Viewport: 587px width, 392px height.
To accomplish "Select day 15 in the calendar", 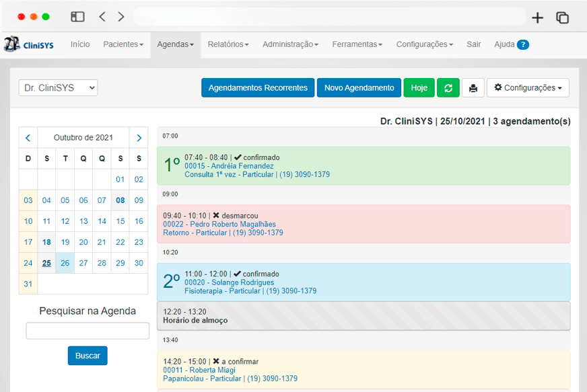I will (120, 221).
